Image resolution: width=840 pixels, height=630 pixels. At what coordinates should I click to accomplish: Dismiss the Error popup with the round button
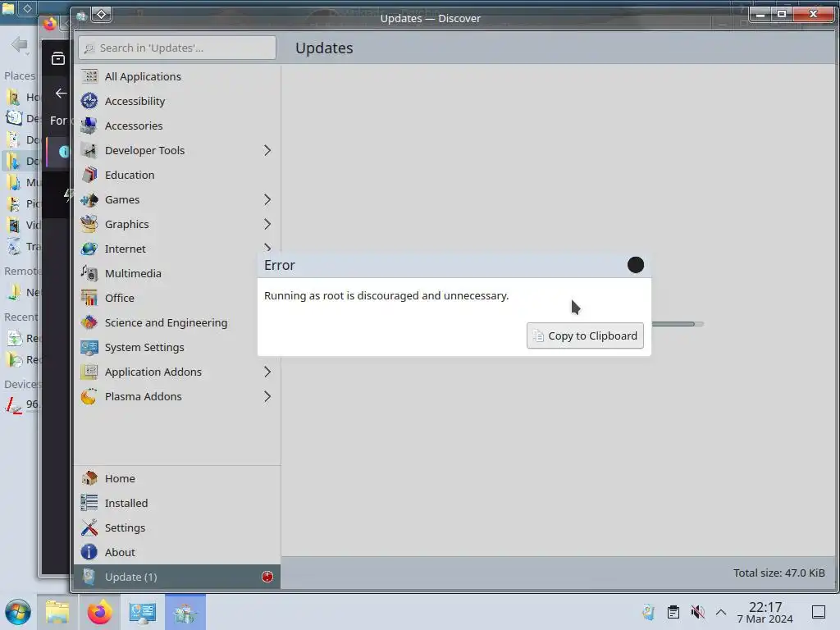(x=636, y=265)
